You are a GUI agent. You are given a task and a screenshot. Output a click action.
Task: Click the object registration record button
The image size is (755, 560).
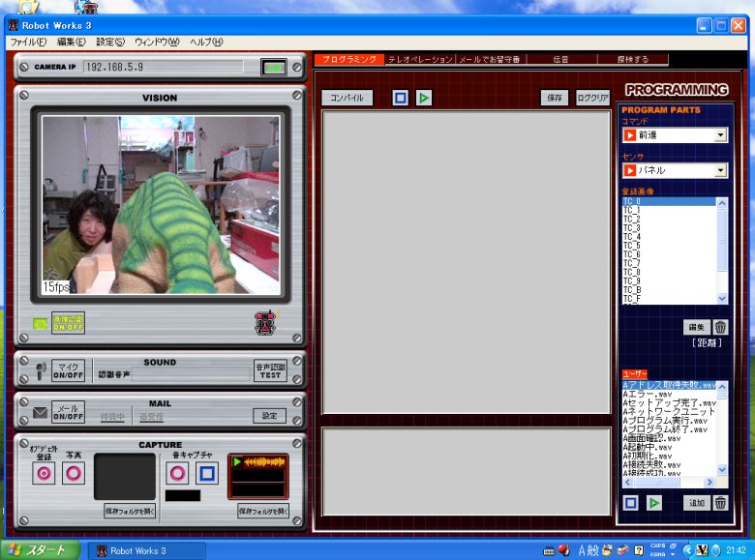pos(44,473)
